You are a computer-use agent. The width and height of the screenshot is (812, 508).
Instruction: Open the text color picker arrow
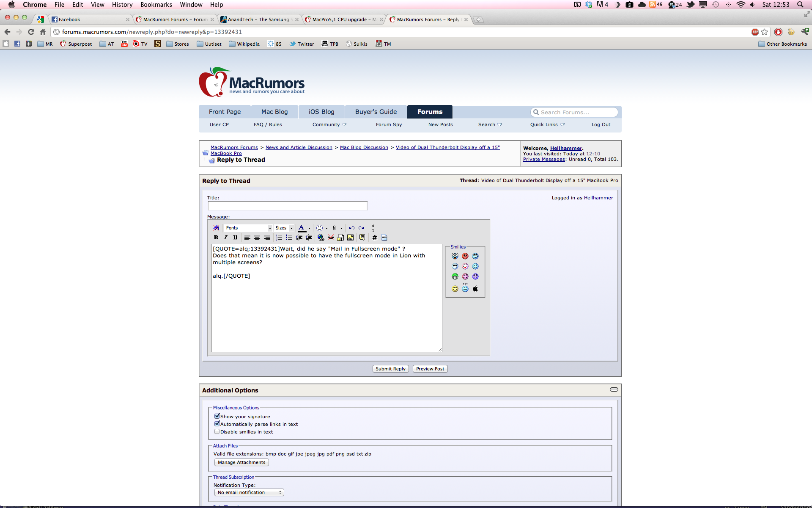(x=310, y=228)
